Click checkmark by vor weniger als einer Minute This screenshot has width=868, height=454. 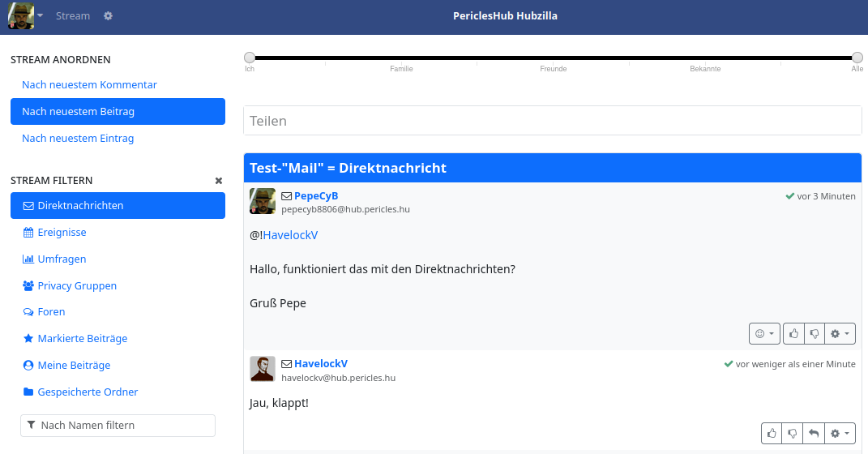(x=729, y=364)
